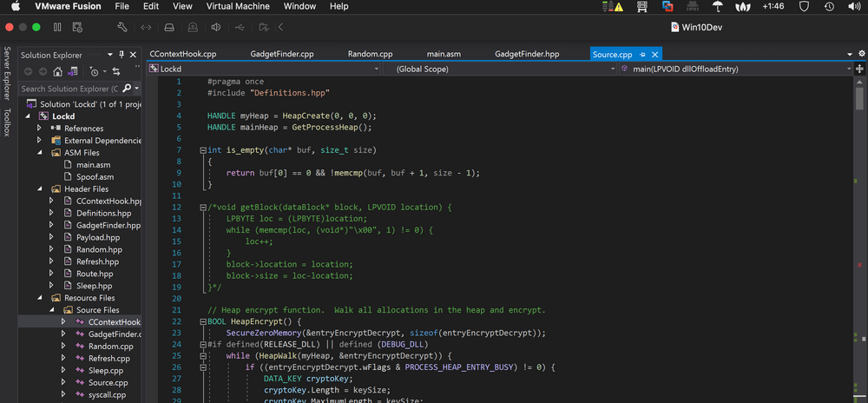
Task: Collapse the is_empty function code block
Action: pyautogui.click(x=202, y=150)
